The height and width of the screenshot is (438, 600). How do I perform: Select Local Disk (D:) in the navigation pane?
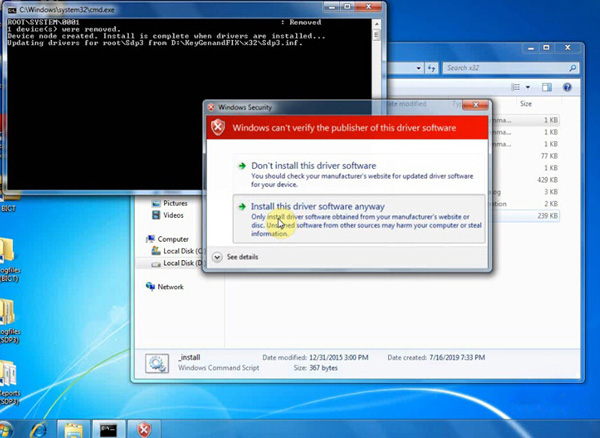pos(178,263)
